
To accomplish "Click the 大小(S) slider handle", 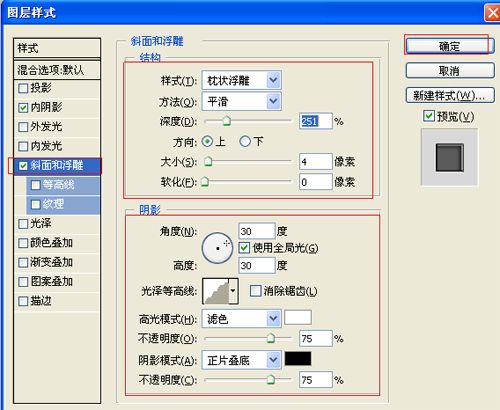I will [208, 161].
